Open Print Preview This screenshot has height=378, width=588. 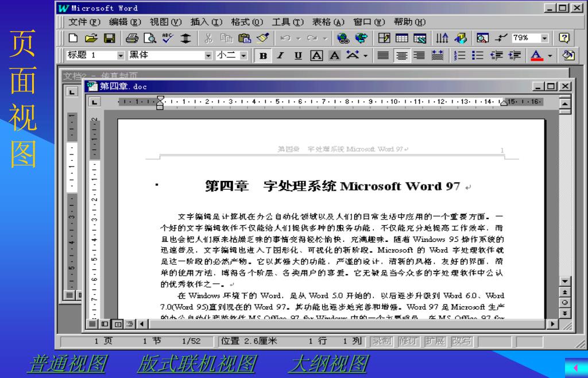(x=150, y=38)
